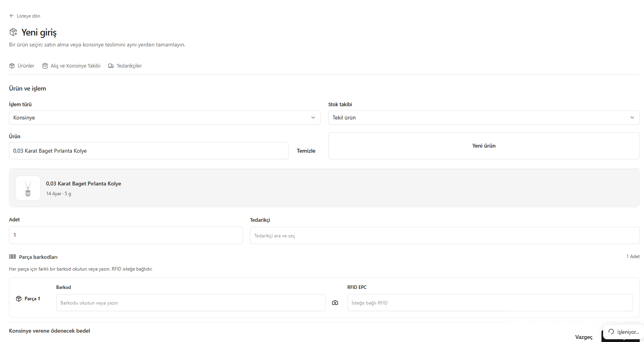Screen dimensions: 644x342
Task: Expand the Stok takibi dropdown chevron
Action: [632, 118]
